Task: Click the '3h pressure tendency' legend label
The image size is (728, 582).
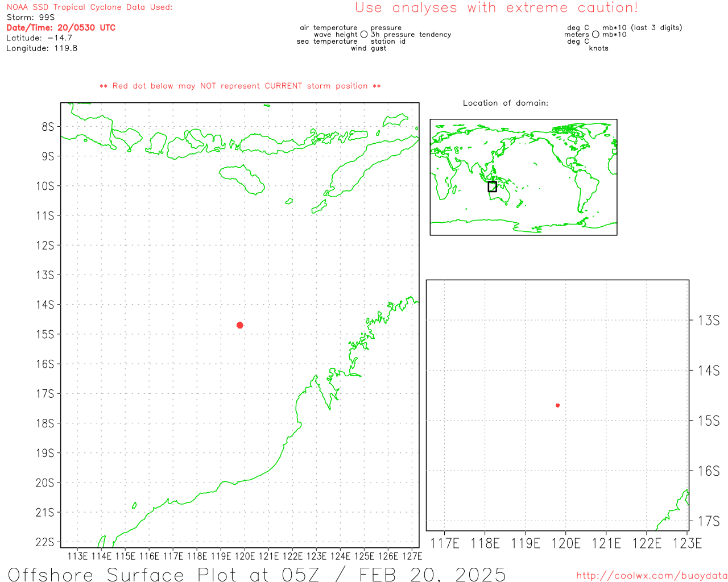Action: (411, 35)
